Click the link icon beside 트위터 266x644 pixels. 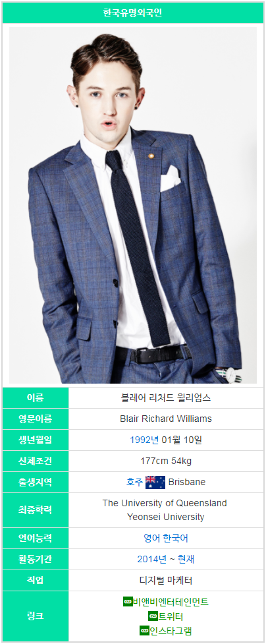coord(153,616)
